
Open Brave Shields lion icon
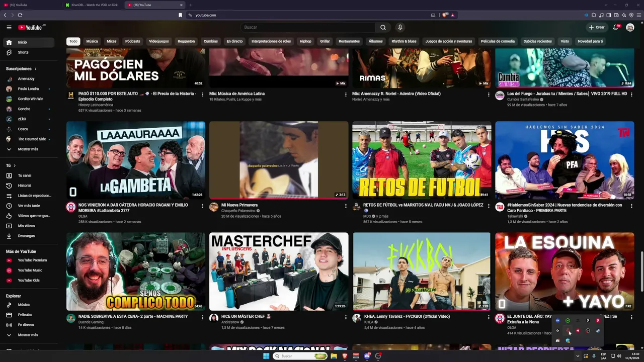[445, 15]
